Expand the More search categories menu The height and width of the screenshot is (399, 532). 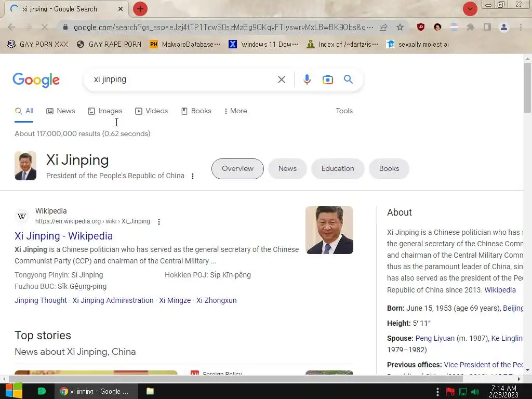coord(235,111)
